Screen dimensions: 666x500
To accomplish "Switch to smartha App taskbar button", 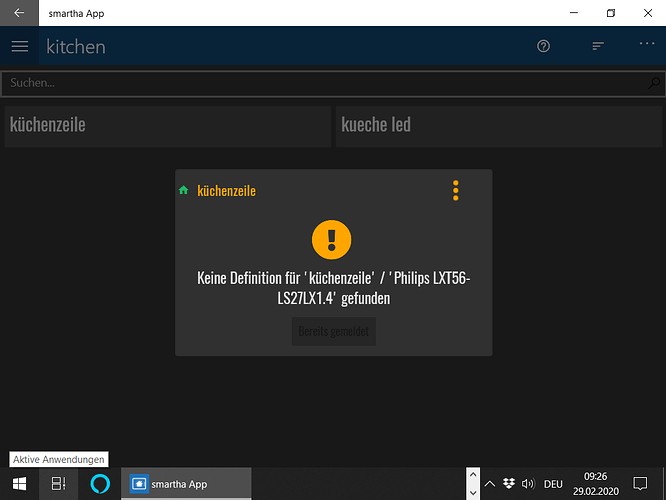I will [x=186, y=483].
